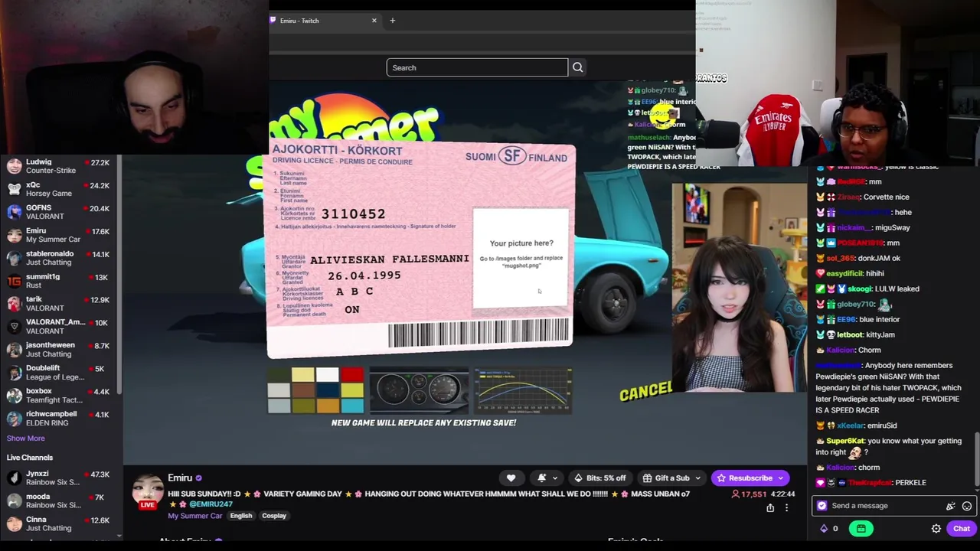Open xQc's channel avatar in sidebar
The width and height of the screenshot is (980, 551).
click(14, 189)
